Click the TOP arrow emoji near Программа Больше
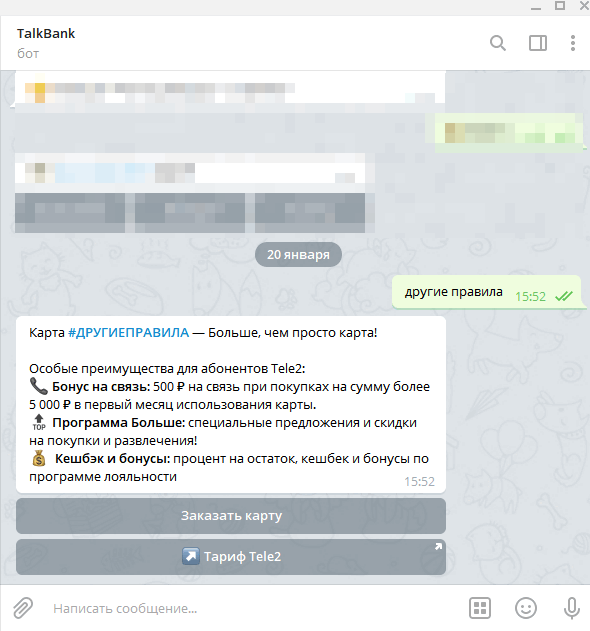 (x=39, y=423)
